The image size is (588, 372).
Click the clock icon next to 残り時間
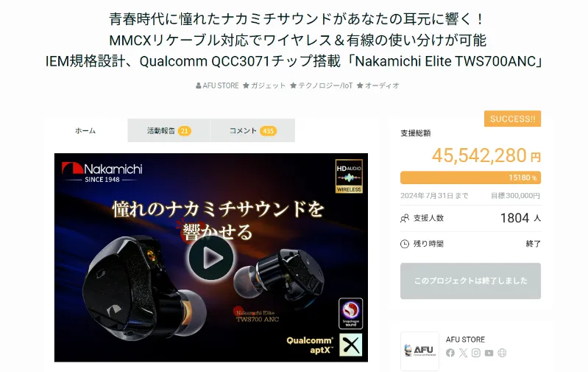(x=405, y=244)
